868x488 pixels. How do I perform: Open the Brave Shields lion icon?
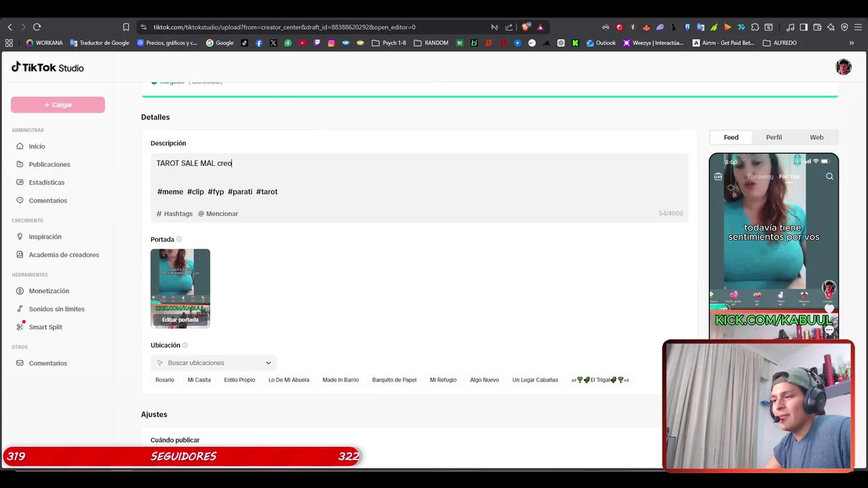[526, 27]
